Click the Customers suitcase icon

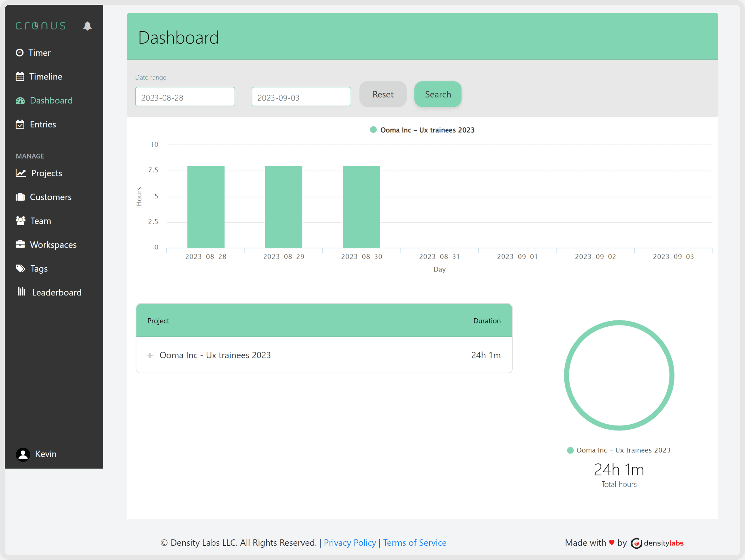coord(20,197)
